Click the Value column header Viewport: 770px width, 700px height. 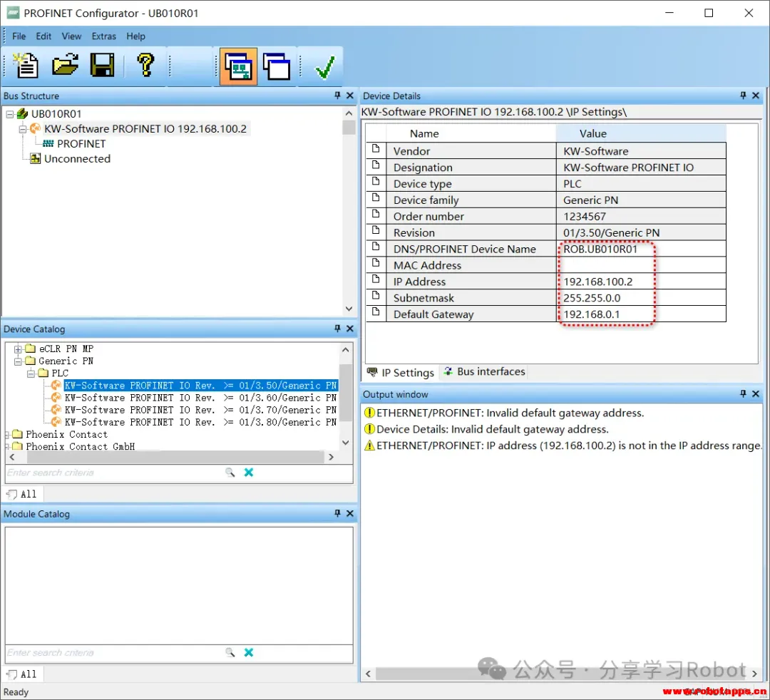[x=641, y=133]
